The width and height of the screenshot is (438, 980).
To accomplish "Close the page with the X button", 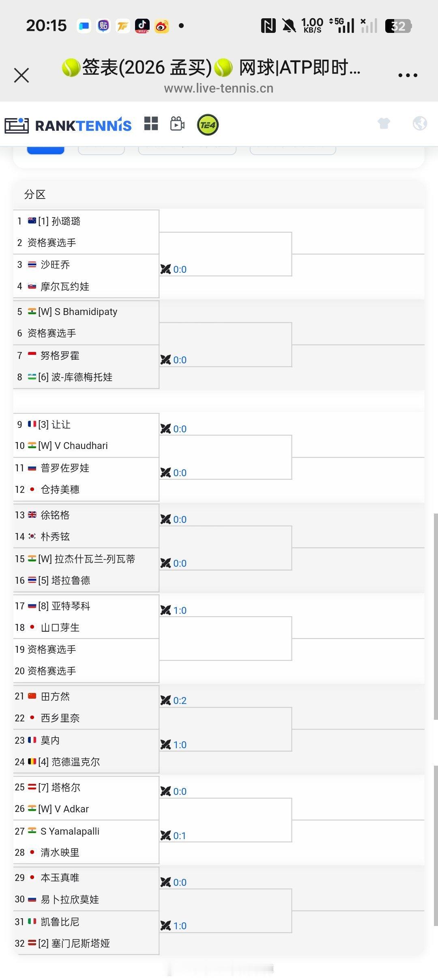I will tap(21, 75).
